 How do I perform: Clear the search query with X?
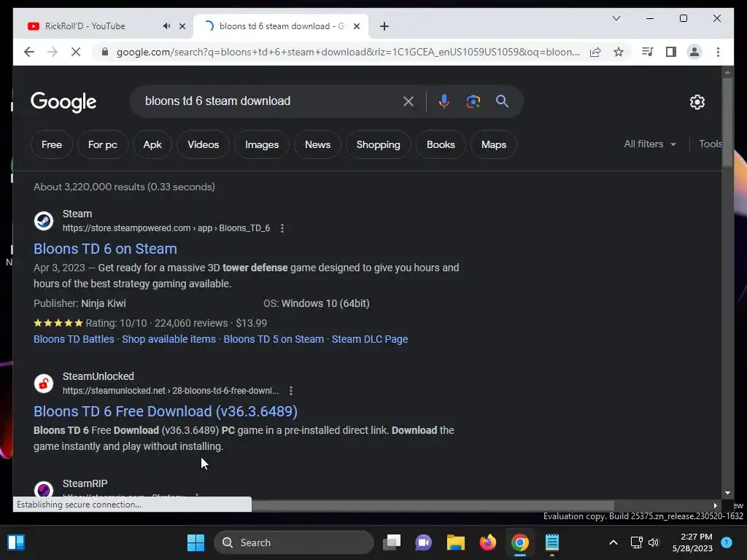click(x=409, y=101)
